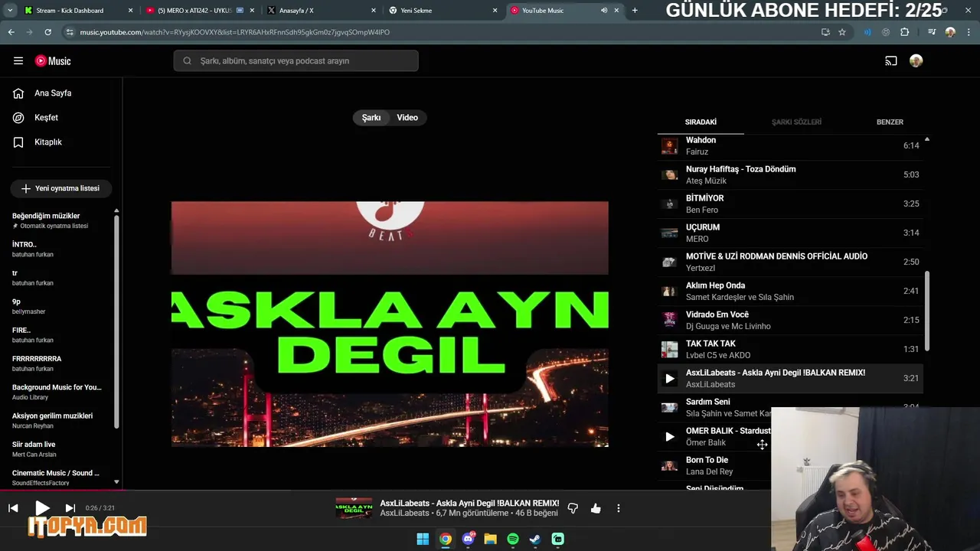This screenshot has width=980, height=551.
Task: Click the install app icon in address bar
Action: [x=825, y=32]
